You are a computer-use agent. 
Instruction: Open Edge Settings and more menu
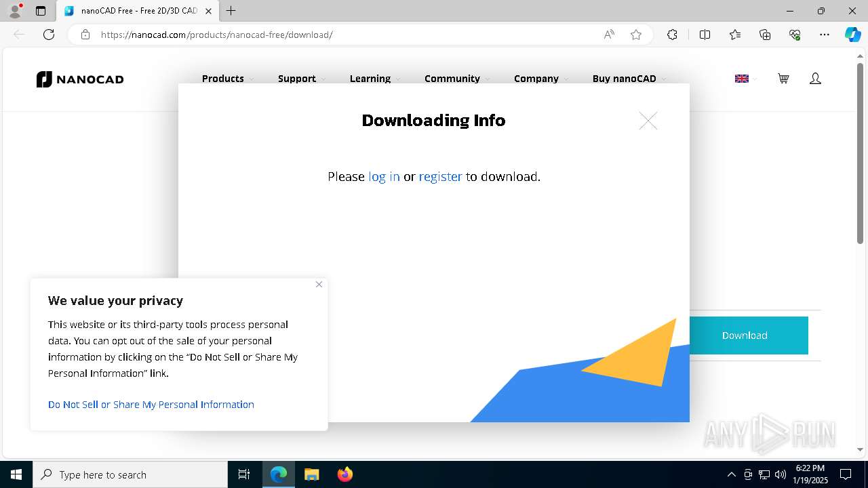click(x=825, y=35)
